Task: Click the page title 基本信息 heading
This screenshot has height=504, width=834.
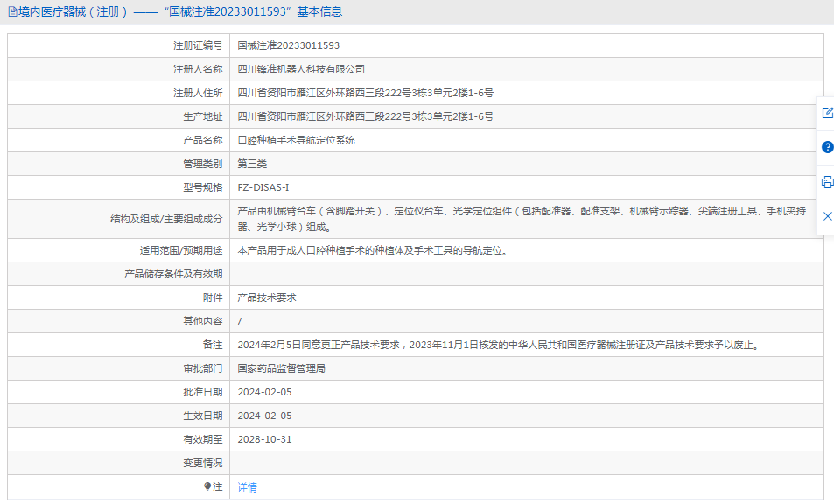Action: tap(319, 11)
